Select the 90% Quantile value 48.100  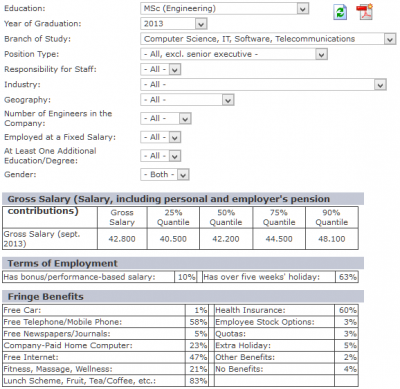[332, 239]
